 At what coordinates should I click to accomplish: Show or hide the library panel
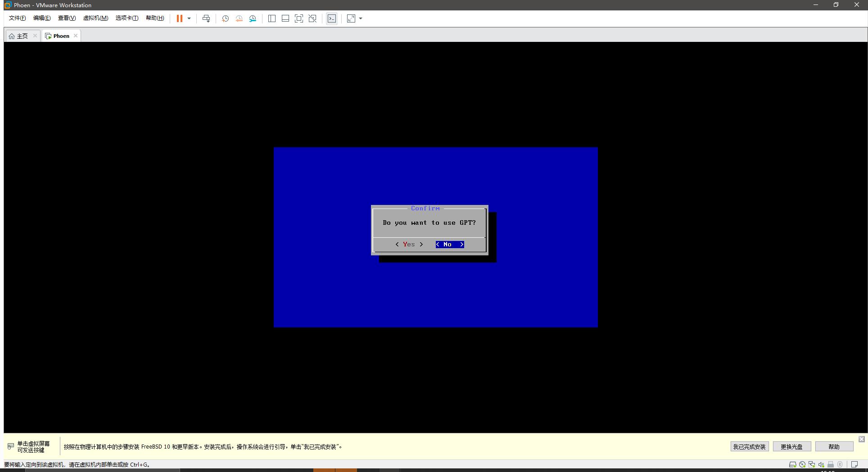pyautogui.click(x=271, y=18)
